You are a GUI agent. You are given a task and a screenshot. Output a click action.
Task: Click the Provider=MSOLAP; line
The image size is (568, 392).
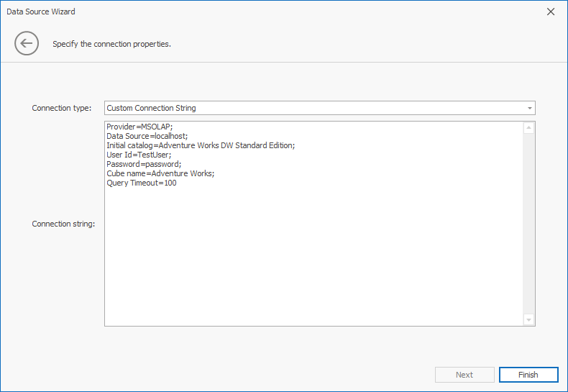(x=139, y=127)
